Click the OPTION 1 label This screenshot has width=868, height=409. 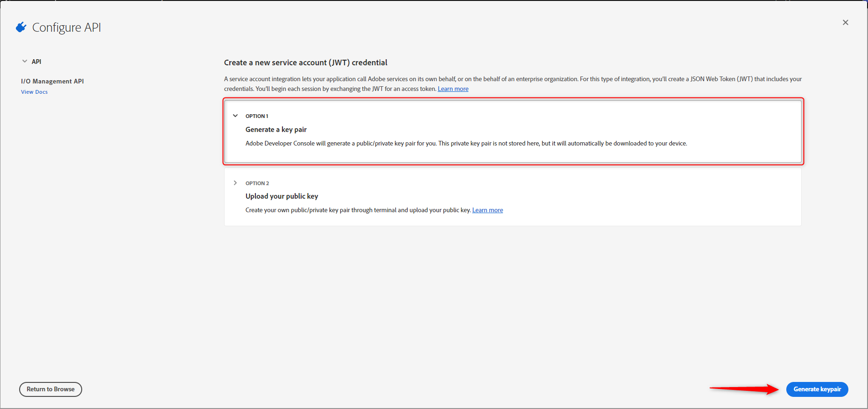[x=257, y=116]
